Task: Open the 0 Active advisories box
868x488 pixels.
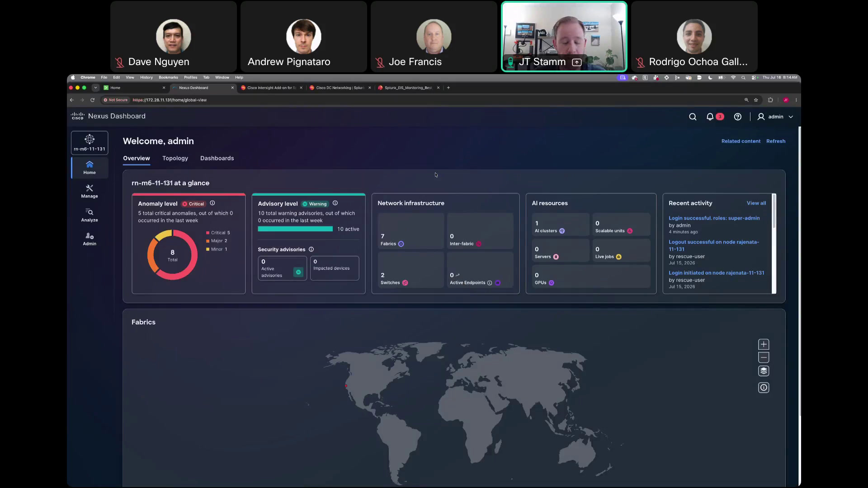Action: 282,268
